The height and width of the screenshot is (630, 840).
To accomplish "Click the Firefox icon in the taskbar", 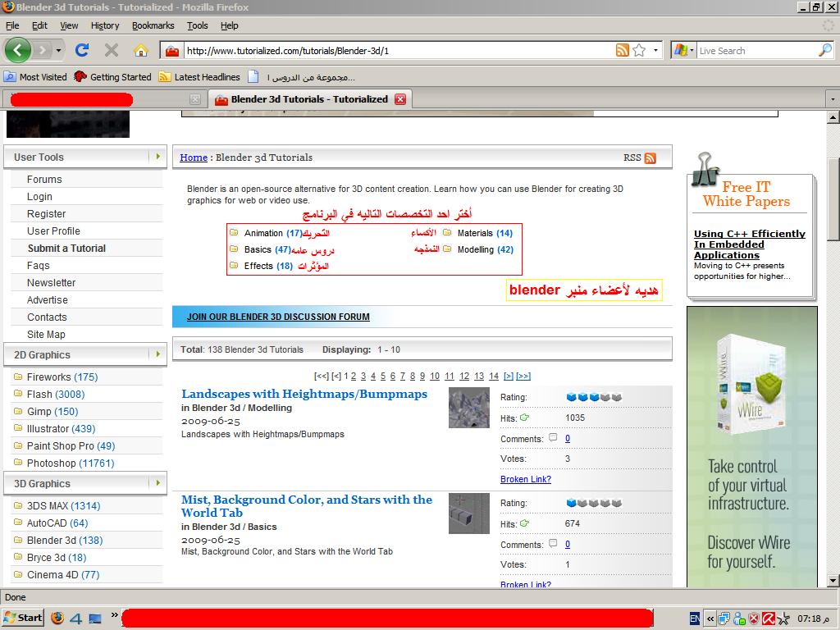I will [x=57, y=619].
